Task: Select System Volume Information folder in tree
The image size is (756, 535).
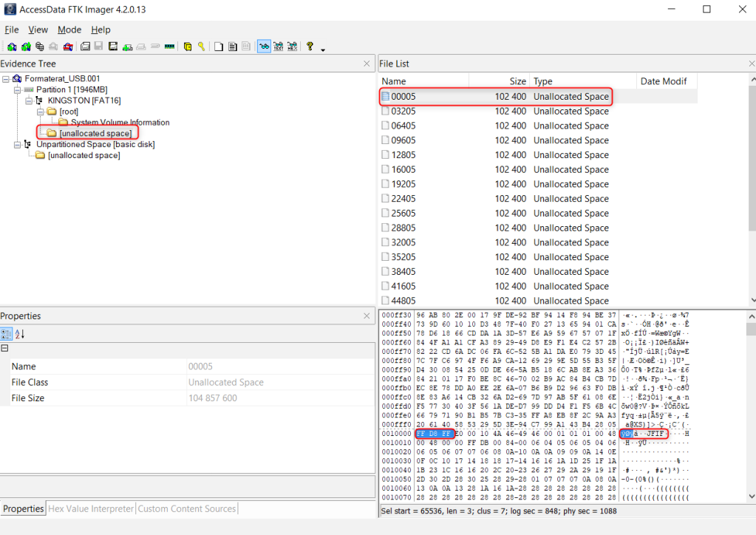Action: click(120, 122)
